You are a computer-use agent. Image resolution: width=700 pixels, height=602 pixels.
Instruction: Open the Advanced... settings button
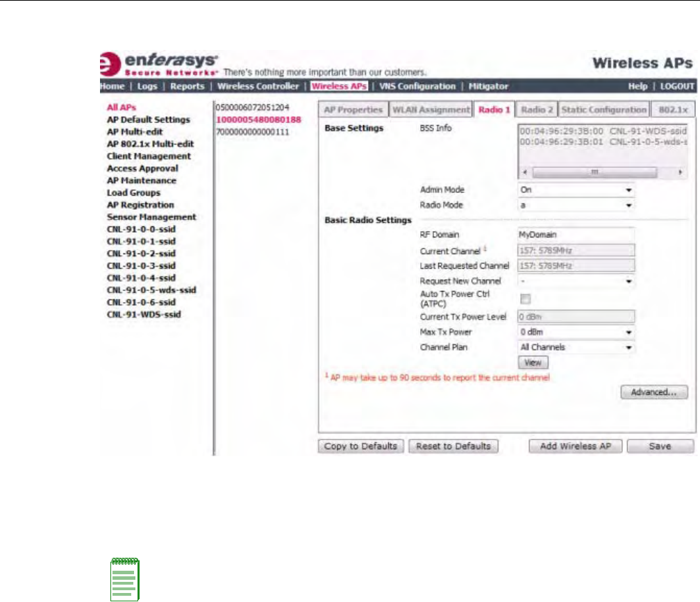(654, 392)
